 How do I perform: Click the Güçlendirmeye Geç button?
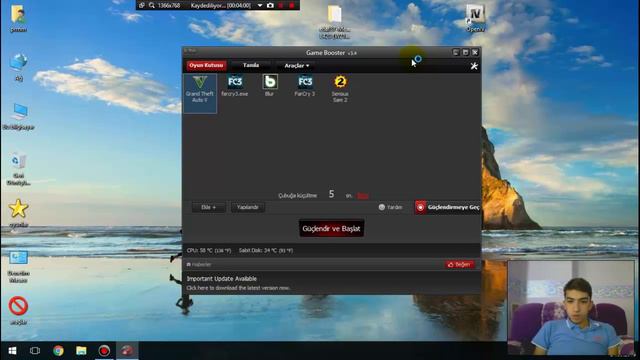click(448, 207)
